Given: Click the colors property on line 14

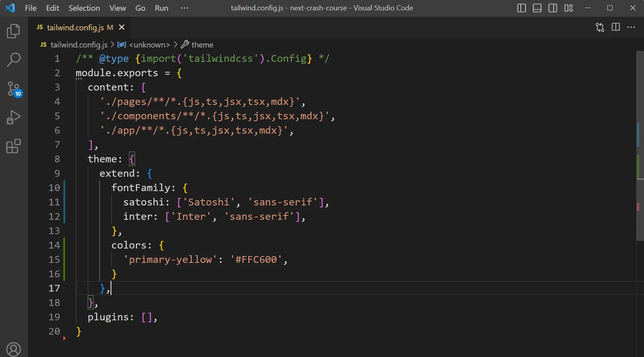Looking at the screenshot, I should 129,245.
